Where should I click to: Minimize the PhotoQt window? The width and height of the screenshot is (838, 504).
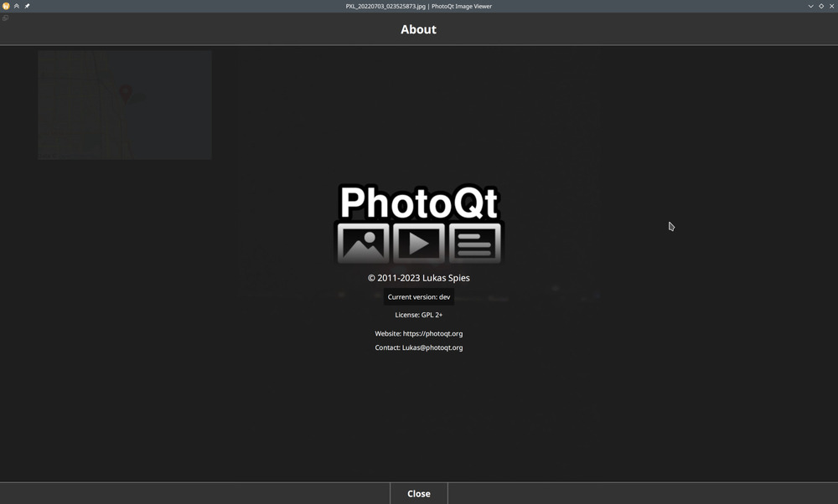point(810,6)
